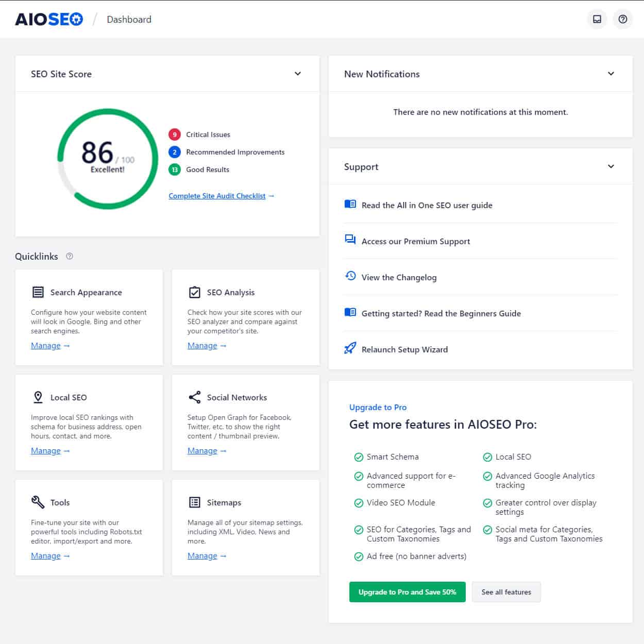Click the 'Excellent!' score label
Image resolution: width=644 pixels, height=644 pixels.
[x=108, y=169]
